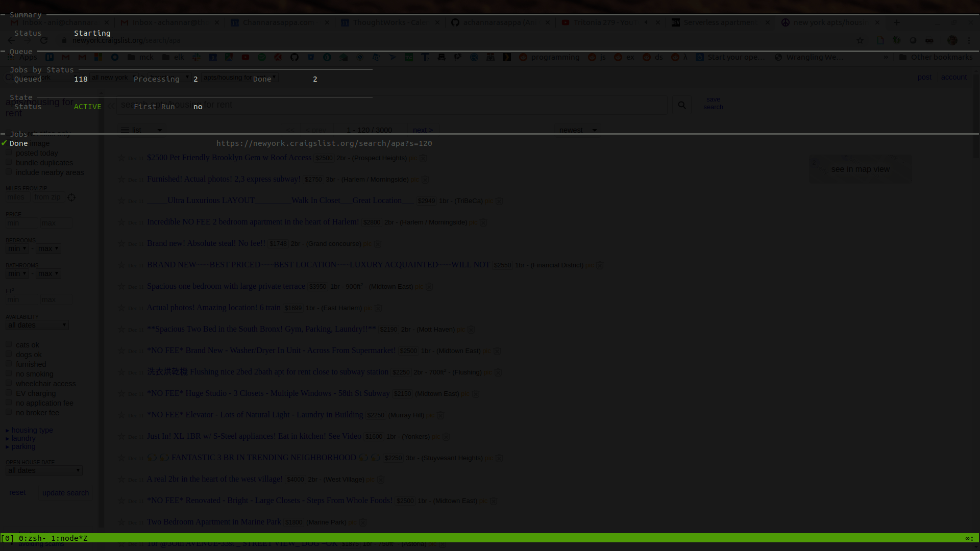Click the update search link
This screenshot has height=551, width=980.
pyautogui.click(x=65, y=493)
